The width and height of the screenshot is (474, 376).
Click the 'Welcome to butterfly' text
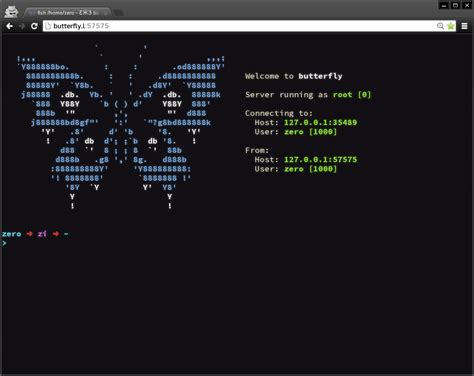pyautogui.click(x=294, y=76)
